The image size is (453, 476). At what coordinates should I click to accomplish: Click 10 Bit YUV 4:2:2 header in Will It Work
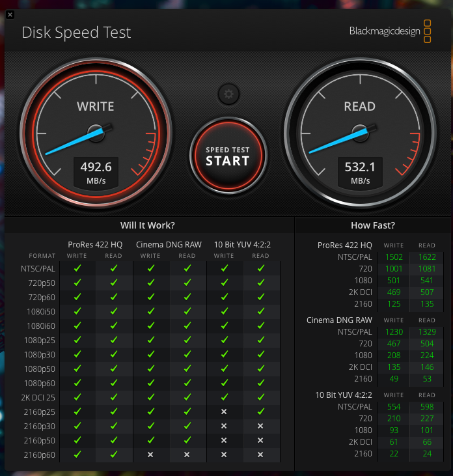tap(242, 245)
